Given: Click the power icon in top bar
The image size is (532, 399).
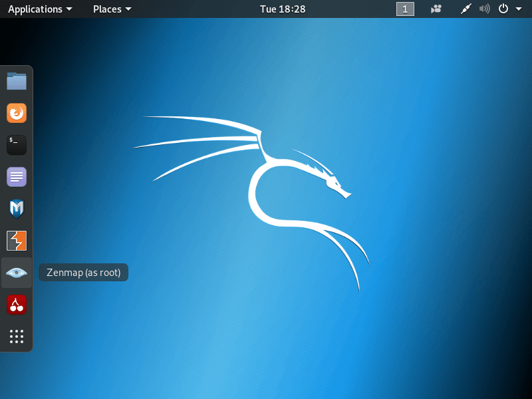Looking at the screenshot, I should pos(503,9).
